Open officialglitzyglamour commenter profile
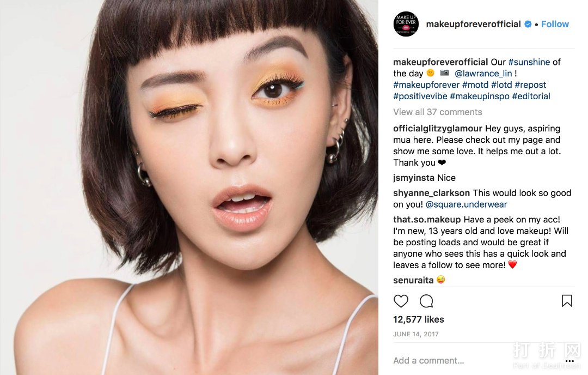The width and height of the screenshot is (588, 375). pos(437,129)
